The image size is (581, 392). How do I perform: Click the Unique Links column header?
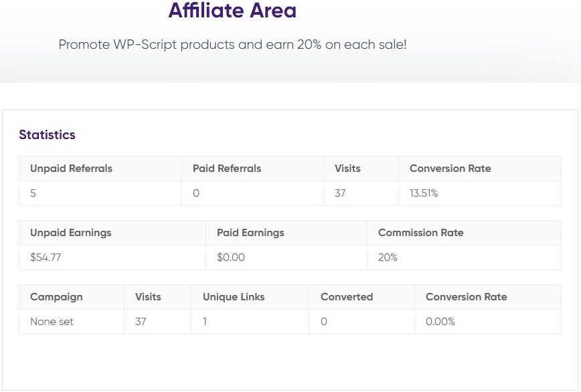[x=234, y=297]
